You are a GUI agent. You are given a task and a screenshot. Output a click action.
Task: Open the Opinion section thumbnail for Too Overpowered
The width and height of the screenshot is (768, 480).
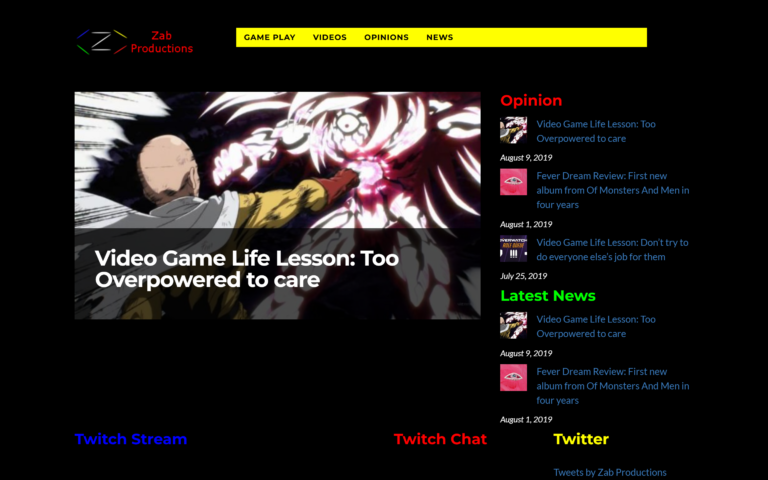513,130
